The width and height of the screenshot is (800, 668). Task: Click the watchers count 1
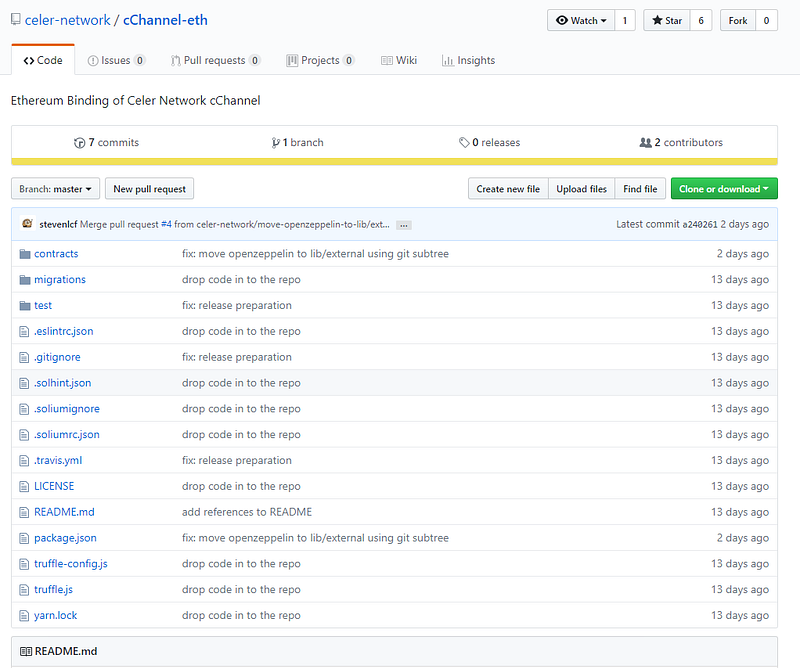click(624, 20)
